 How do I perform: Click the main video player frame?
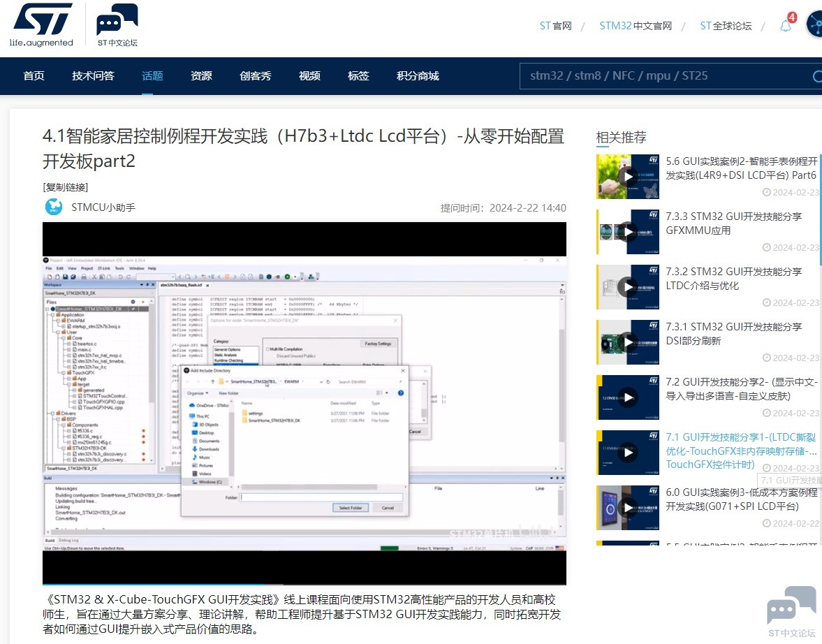[x=304, y=402]
